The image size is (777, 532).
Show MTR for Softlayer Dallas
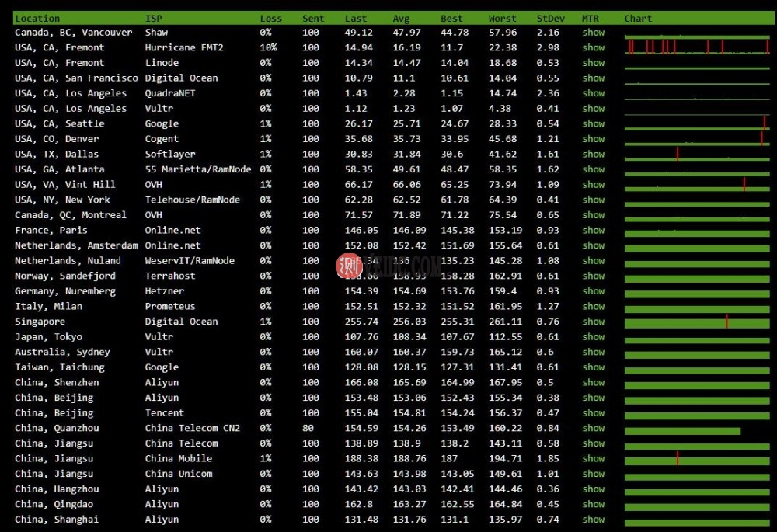(593, 154)
